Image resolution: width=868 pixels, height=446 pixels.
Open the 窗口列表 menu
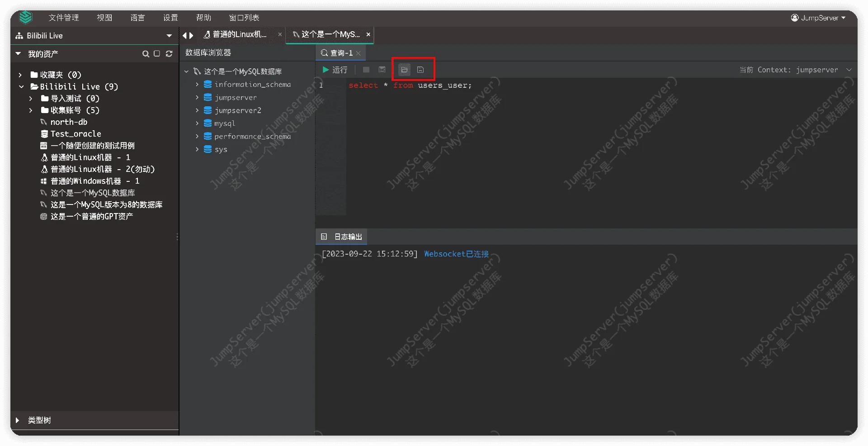244,18
